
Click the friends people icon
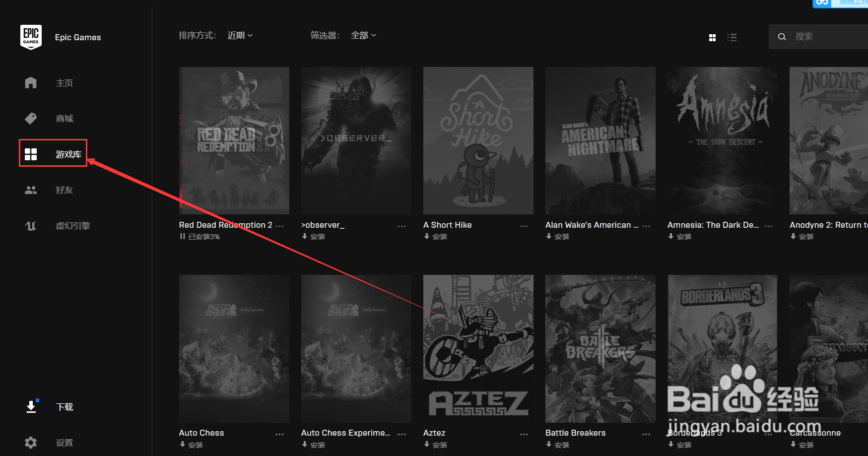tap(31, 190)
